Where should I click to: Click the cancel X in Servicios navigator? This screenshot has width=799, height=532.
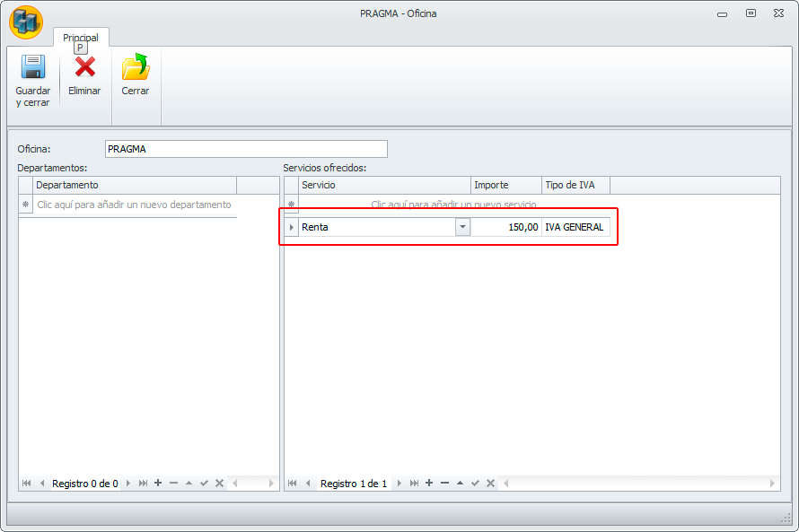tap(491, 484)
